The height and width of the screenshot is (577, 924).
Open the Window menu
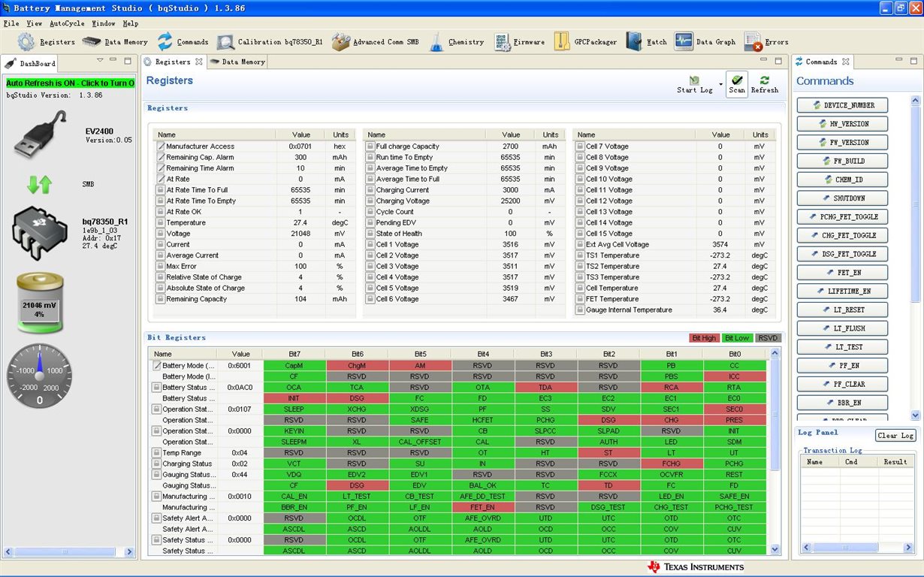(x=104, y=23)
